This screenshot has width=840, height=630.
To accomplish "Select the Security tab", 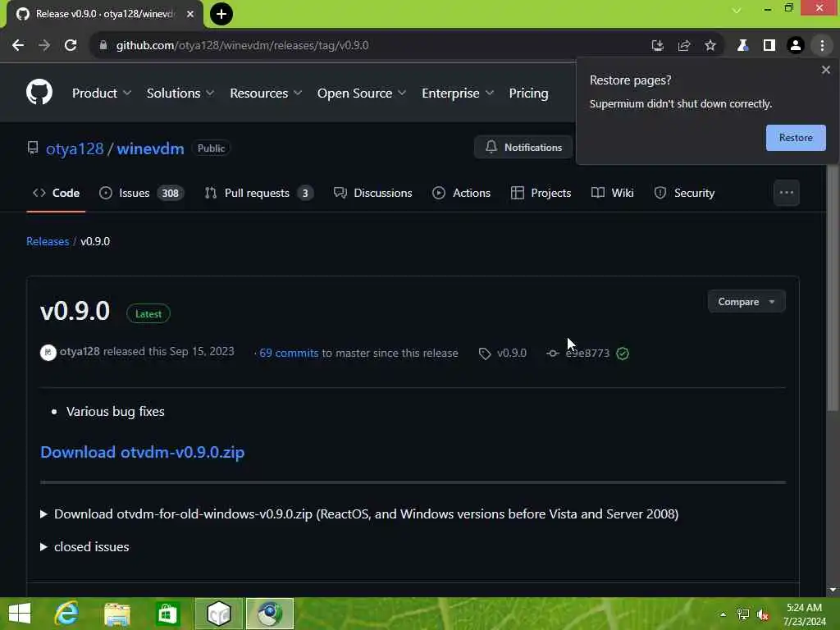I will 684,193.
